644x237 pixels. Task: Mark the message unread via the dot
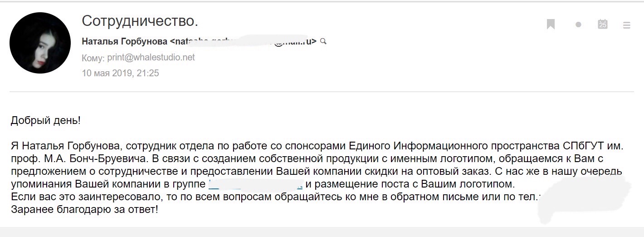578,25
